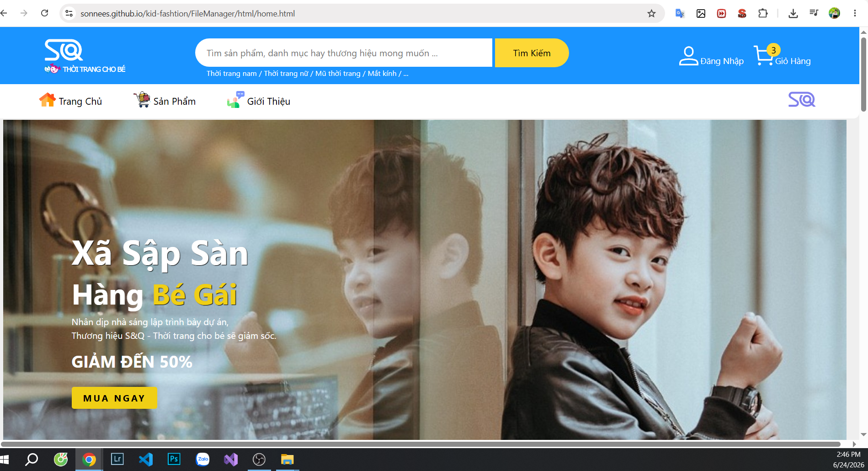Focus the product search input field
Screen dimensions: 868x471
(344, 53)
